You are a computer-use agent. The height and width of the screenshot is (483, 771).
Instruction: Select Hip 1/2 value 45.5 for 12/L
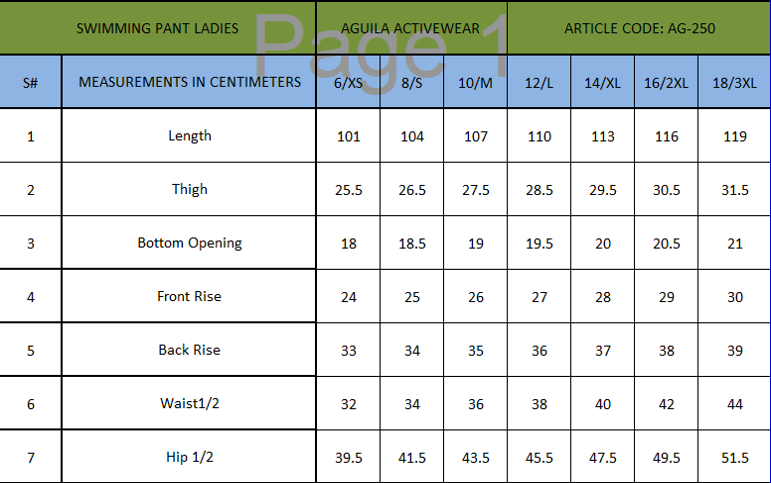point(539,458)
